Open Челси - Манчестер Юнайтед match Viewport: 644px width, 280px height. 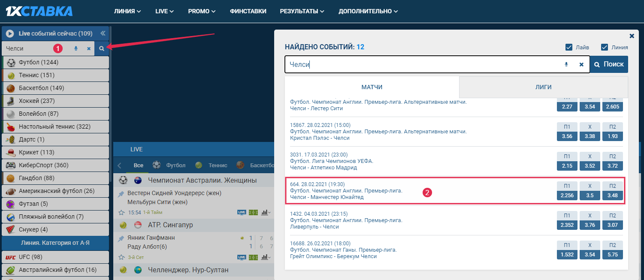click(327, 197)
